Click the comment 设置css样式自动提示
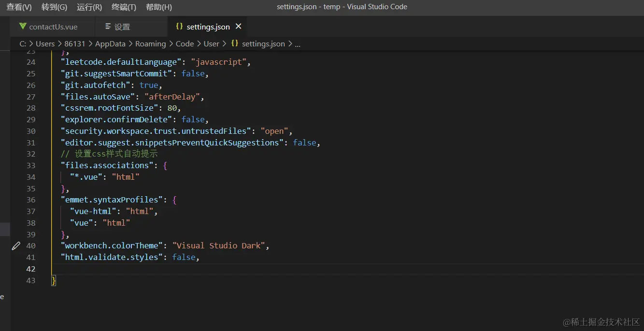Viewport: 644px width, 331px height. click(x=109, y=154)
